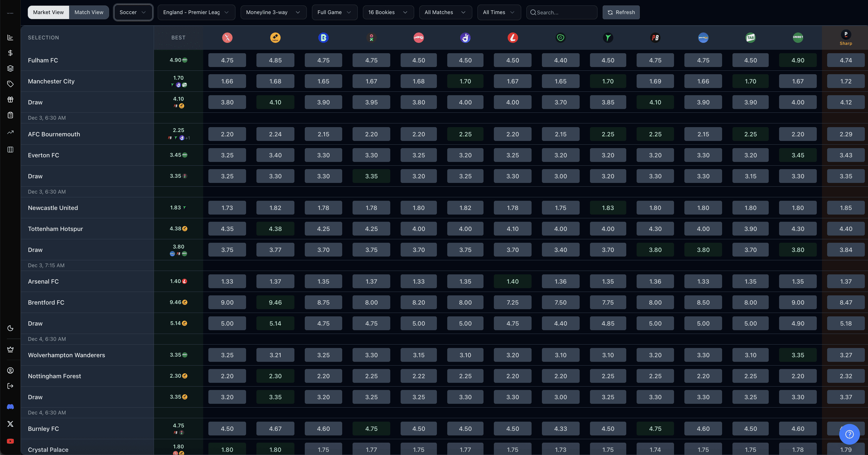
Task: Open the 16 Bookies dropdown
Action: point(388,12)
